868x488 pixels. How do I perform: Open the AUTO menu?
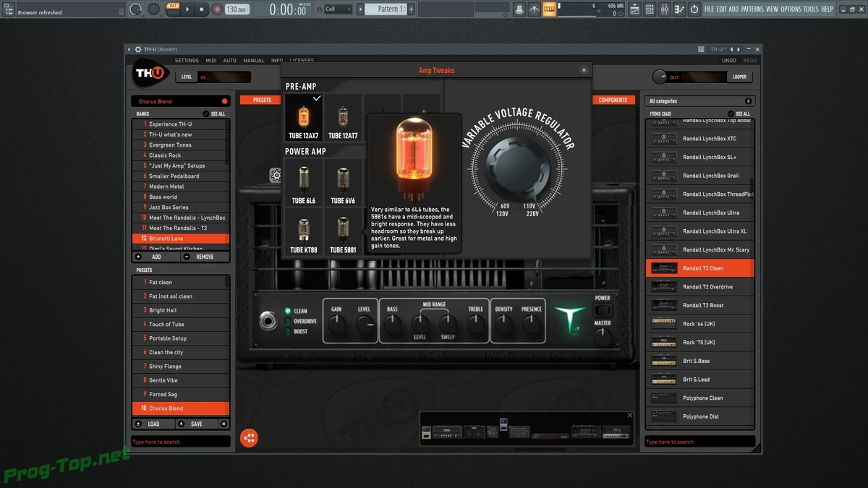[x=230, y=61]
